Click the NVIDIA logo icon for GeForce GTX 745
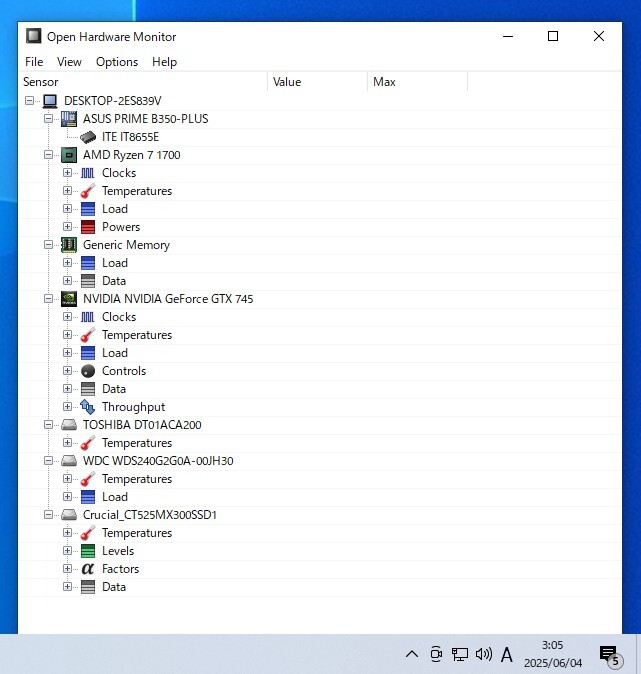 coord(69,299)
